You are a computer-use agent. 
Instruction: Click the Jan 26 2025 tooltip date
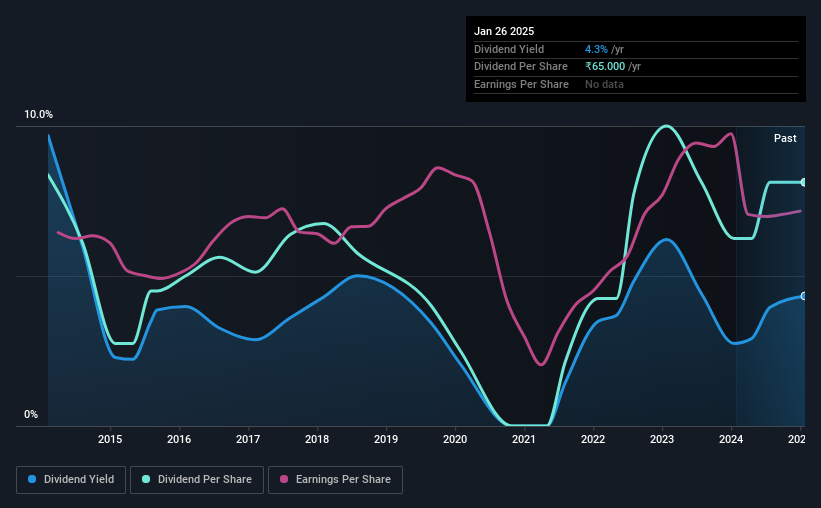(x=504, y=31)
